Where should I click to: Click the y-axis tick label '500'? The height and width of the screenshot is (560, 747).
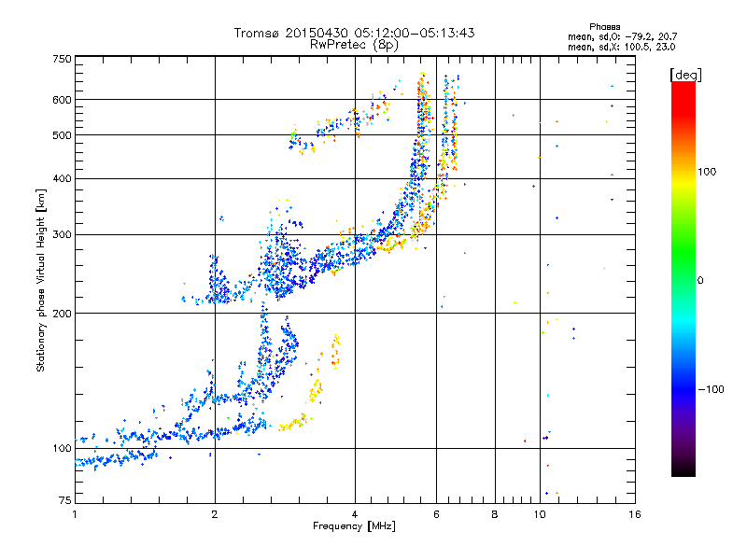[62, 135]
